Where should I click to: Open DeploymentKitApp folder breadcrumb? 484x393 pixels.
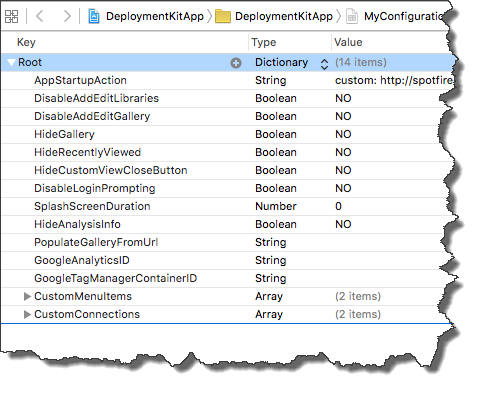pos(284,16)
